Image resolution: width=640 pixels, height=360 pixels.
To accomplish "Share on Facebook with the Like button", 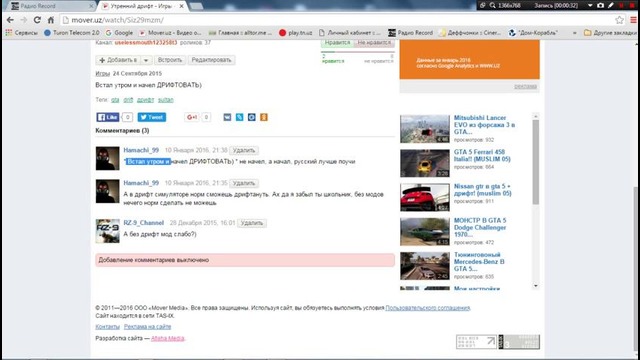I will 108,117.
